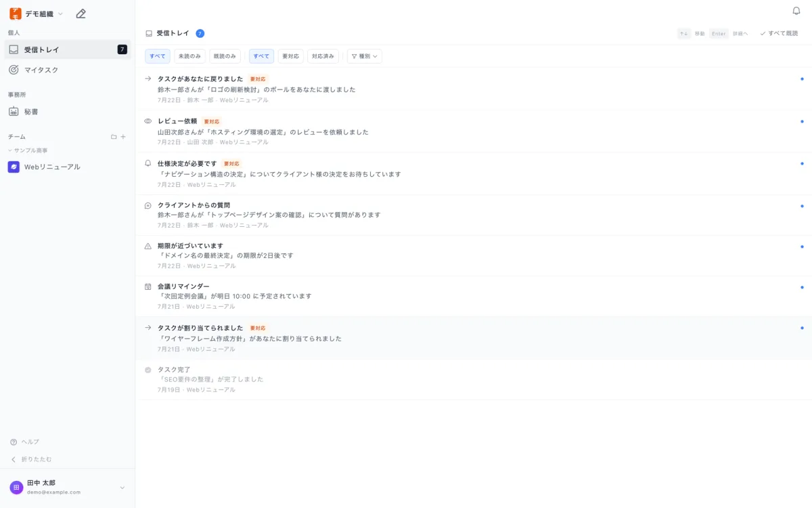The height and width of the screenshot is (508, 812).
Task: Click the blue 7 count badge in header
Action: click(x=200, y=33)
